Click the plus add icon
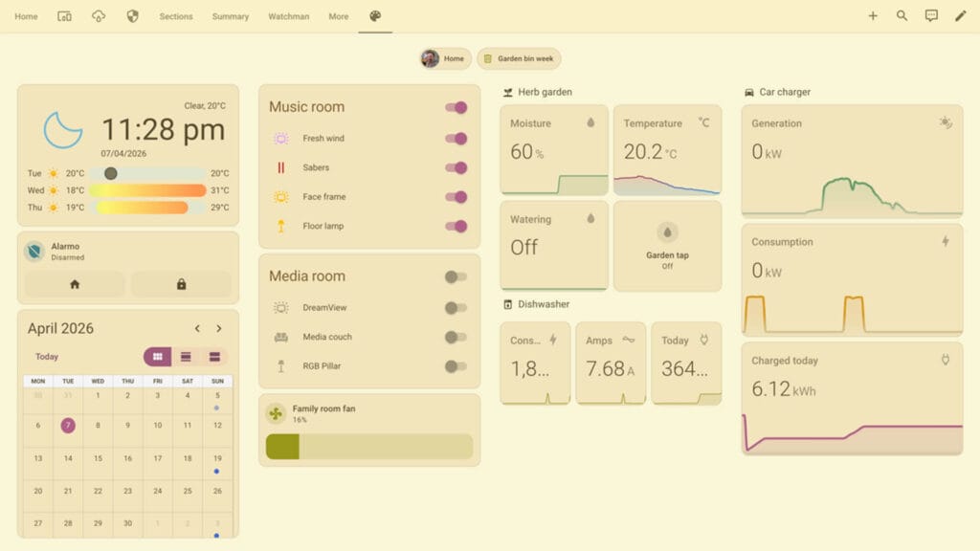Image resolution: width=980 pixels, height=551 pixels. [x=873, y=15]
